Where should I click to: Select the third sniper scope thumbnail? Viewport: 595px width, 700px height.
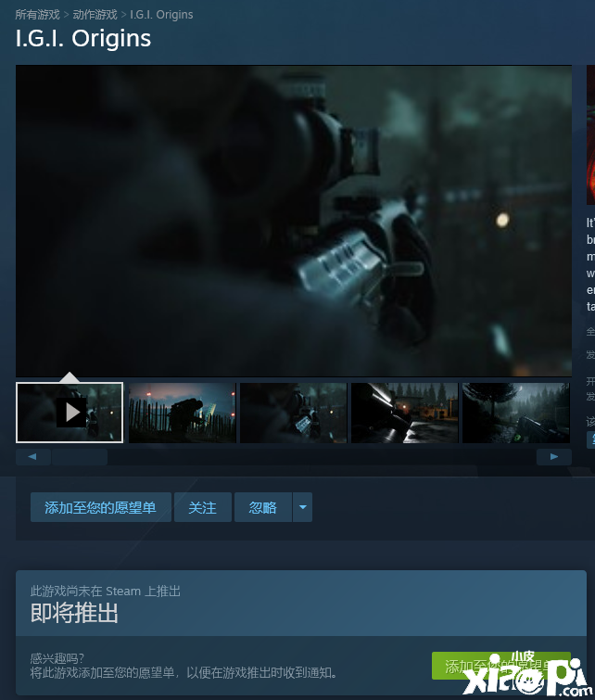point(293,413)
